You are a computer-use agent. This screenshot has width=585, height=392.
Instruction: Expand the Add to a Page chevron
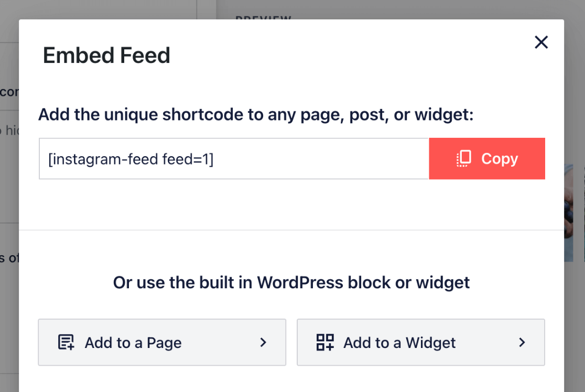263,343
